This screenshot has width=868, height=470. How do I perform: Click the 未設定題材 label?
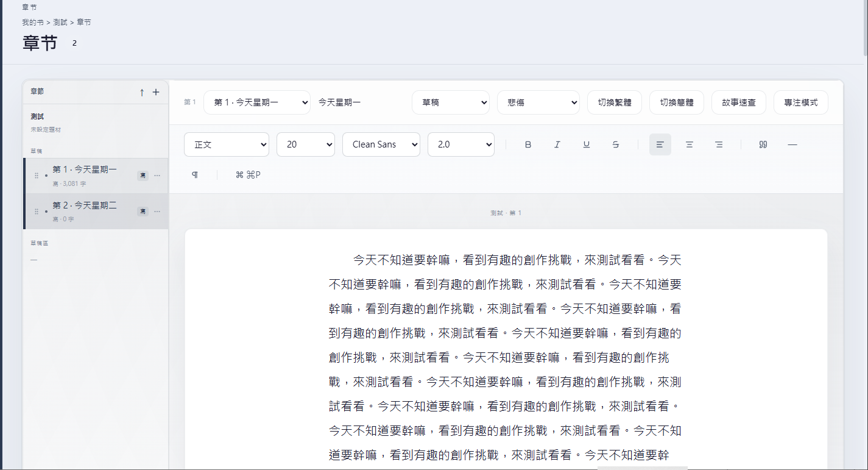(46, 130)
